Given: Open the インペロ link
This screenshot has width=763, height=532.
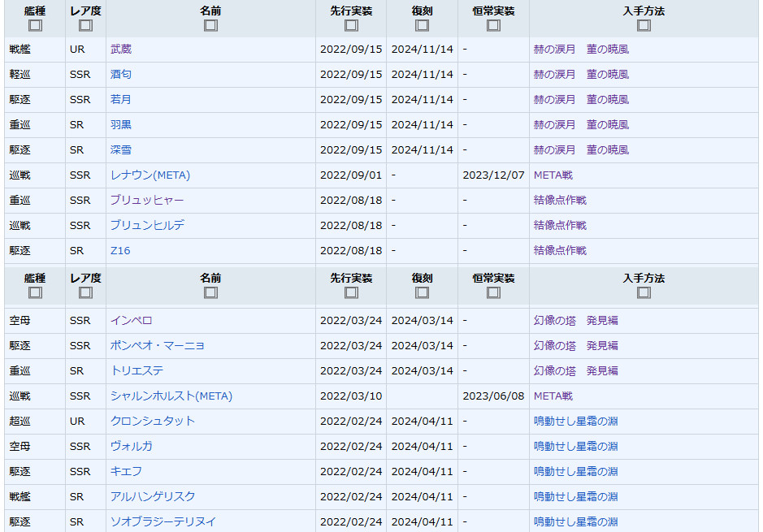Looking at the screenshot, I should 132,321.
